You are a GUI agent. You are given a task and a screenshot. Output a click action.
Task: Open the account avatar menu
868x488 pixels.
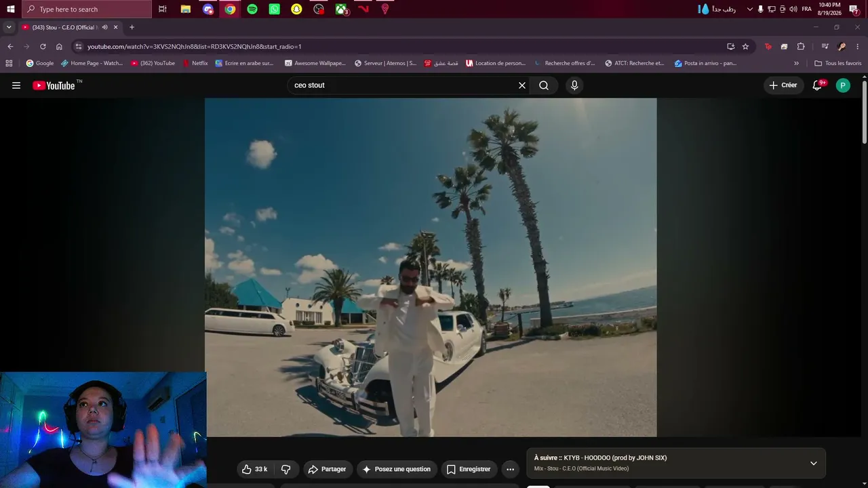[843, 85]
